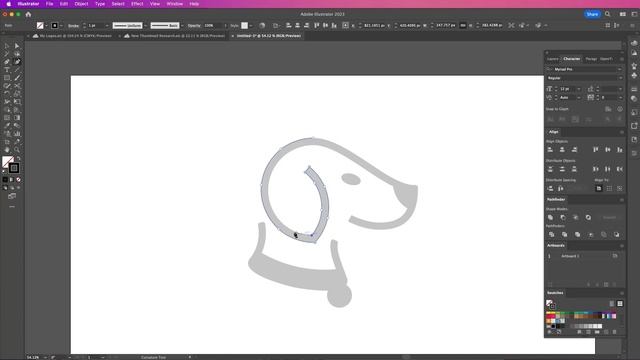Open the Window menu
This screenshot has height=360, width=640.
tap(175, 4)
